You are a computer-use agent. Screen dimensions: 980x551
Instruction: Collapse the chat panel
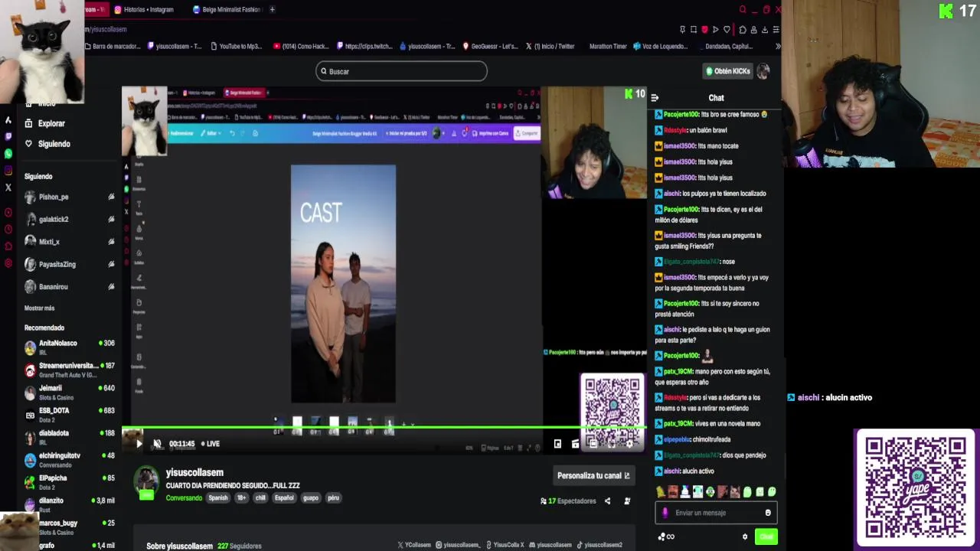pos(655,98)
